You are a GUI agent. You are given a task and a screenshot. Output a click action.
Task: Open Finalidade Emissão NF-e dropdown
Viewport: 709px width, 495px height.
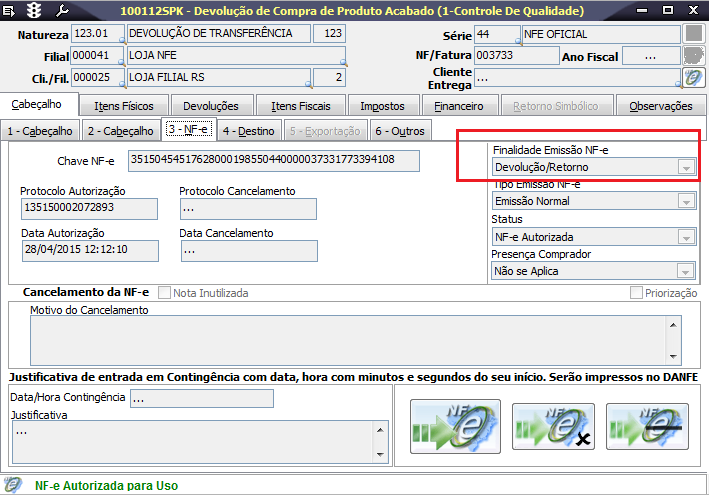point(686,167)
